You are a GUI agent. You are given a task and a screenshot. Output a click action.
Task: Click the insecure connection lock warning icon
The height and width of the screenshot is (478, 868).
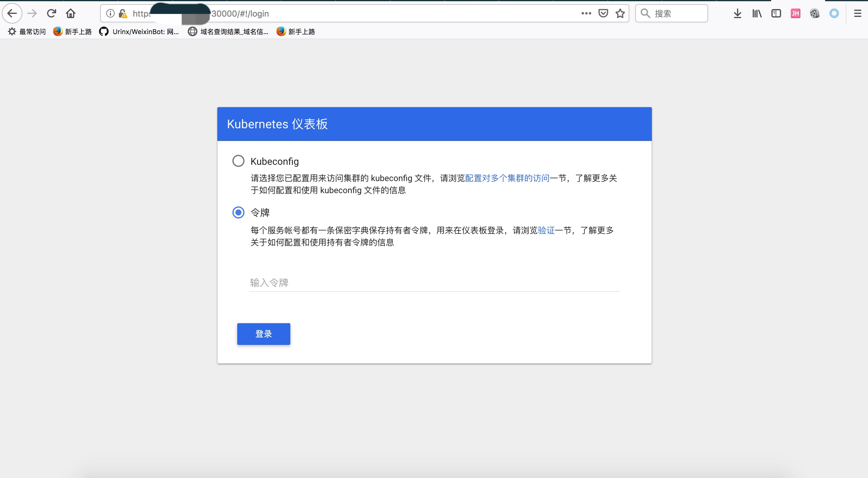[123, 14]
